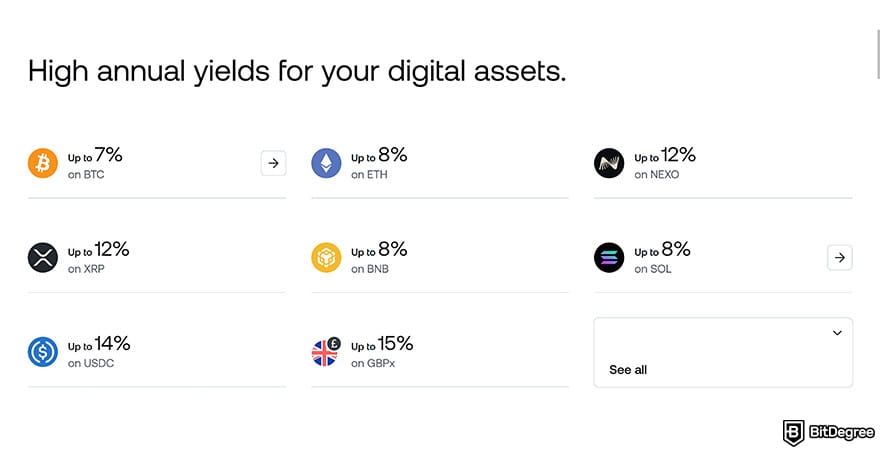Click the XRP coin icon
The width and height of the screenshot is (880, 452).
pos(43,258)
